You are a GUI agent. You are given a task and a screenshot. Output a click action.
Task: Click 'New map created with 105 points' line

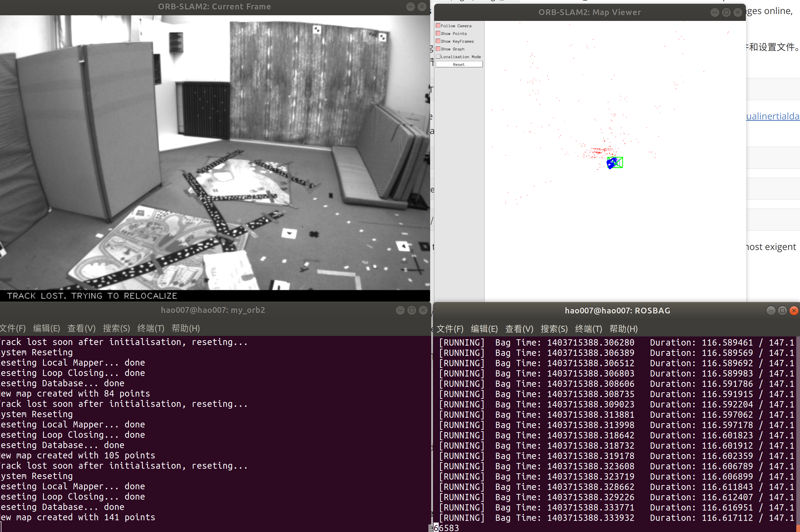(77, 455)
